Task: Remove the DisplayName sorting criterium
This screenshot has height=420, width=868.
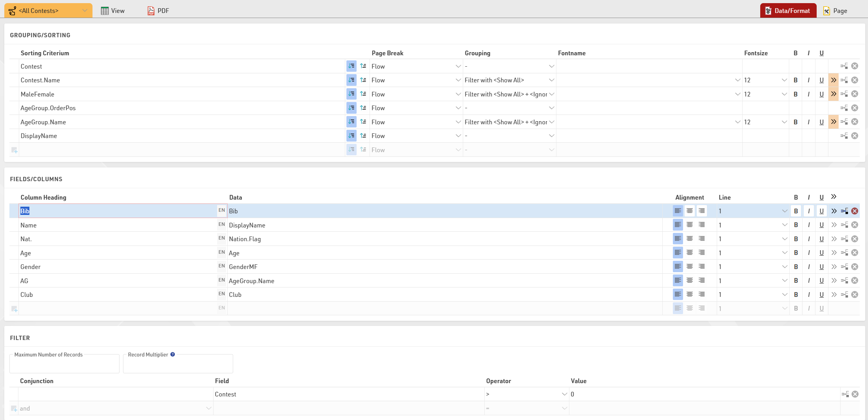Action: pyautogui.click(x=855, y=136)
